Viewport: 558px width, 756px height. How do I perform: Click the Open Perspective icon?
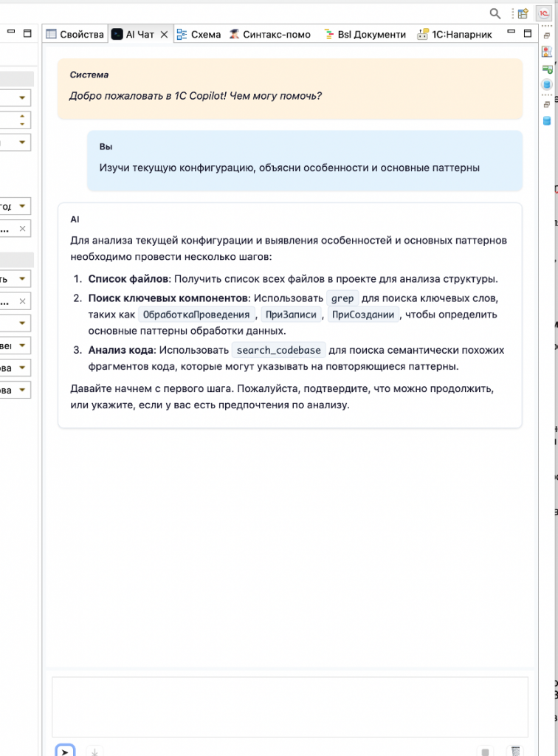[x=523, y=13]
